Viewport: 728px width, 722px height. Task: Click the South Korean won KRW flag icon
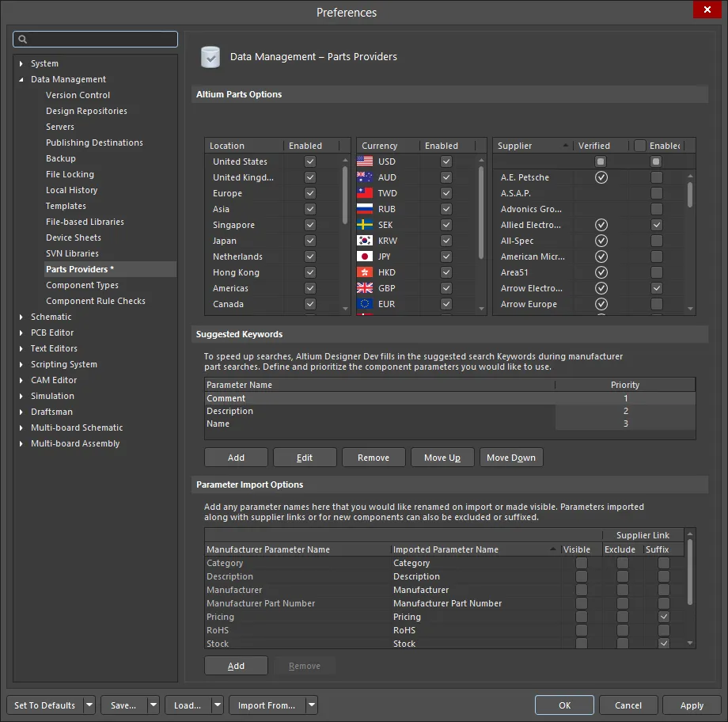363,240
